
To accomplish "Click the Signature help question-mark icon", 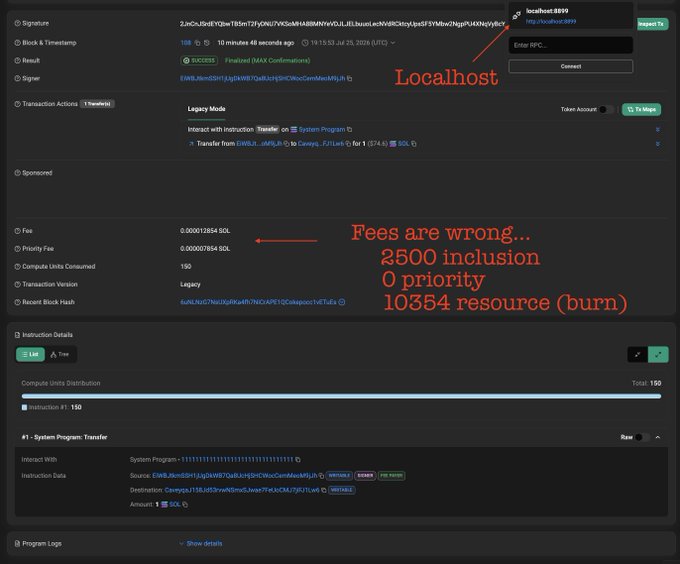I will tap(17, 23).
